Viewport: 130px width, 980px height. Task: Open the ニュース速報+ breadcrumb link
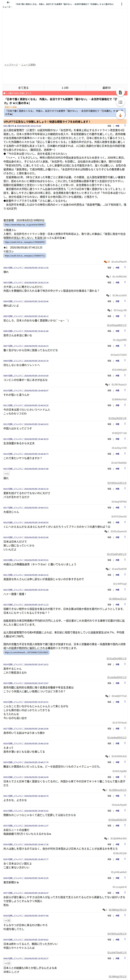[x=29, y=65]
